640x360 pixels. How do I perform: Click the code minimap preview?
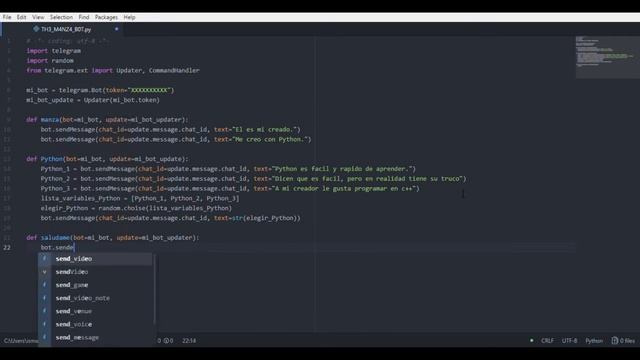pos(607,57)
